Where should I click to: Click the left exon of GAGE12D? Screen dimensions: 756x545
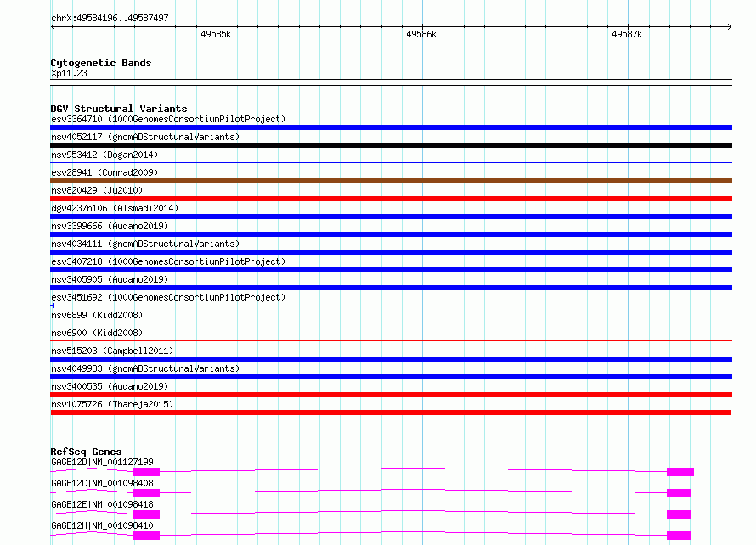[x=147, y=472]
